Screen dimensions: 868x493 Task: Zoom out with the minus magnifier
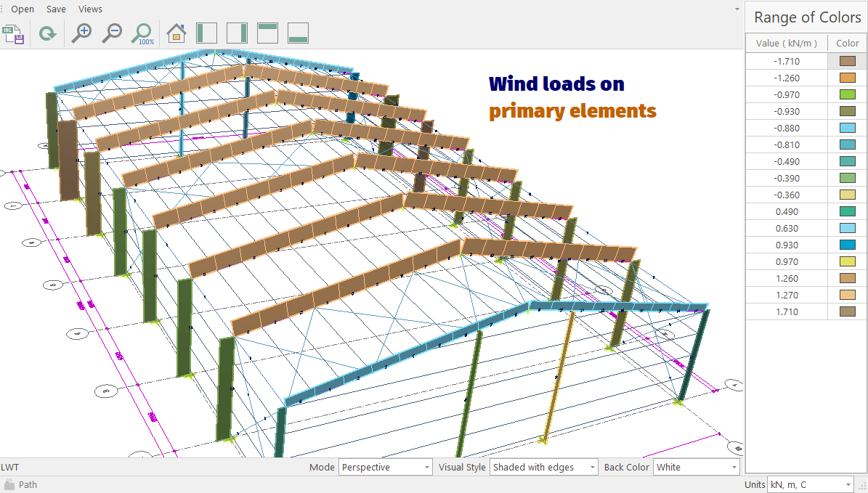pyautogui.click(x=111, y=33)
